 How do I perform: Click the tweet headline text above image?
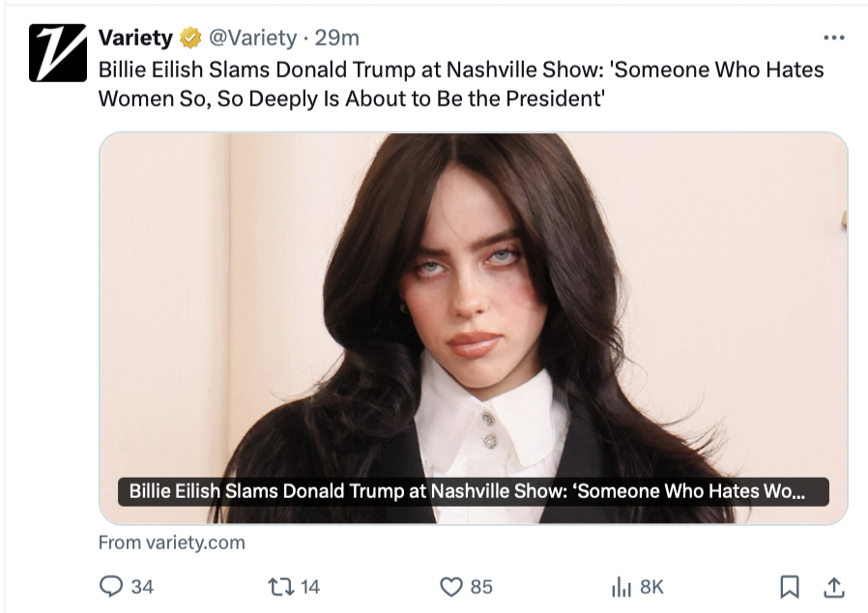pyautogui.click(x=460, y=84)
